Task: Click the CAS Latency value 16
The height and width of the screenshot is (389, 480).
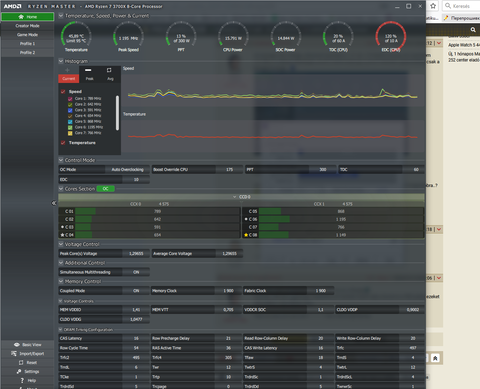Action: [x=136, y=338]
